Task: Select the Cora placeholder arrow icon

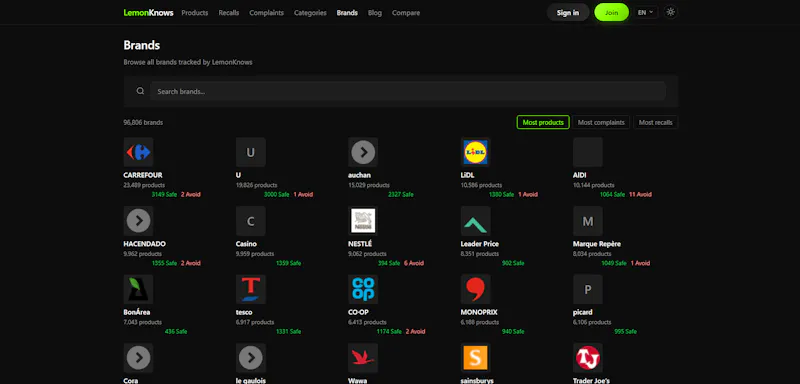Action: coord(138,358)
